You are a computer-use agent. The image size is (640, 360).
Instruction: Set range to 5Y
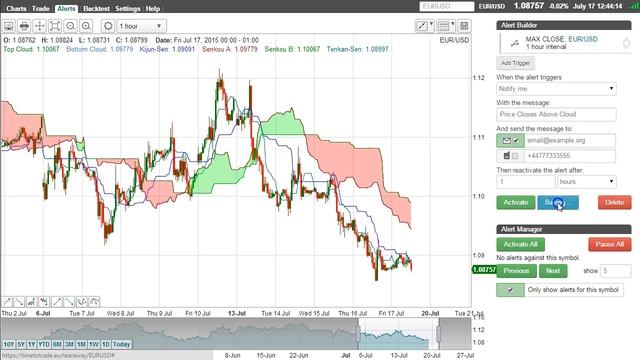[21, 344]
